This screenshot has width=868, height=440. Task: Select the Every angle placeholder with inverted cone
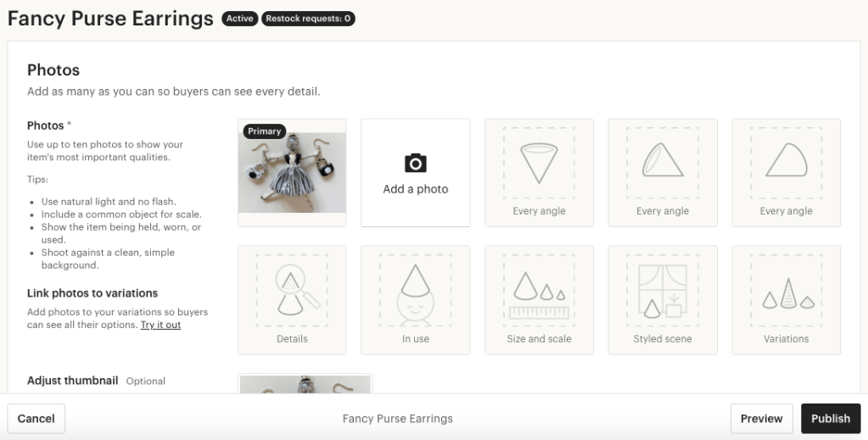click(x=539, y=172)
